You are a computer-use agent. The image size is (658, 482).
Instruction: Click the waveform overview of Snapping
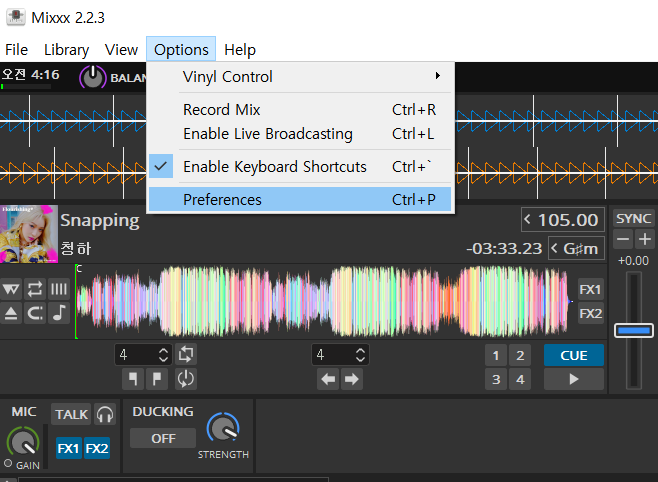[323, 301]
